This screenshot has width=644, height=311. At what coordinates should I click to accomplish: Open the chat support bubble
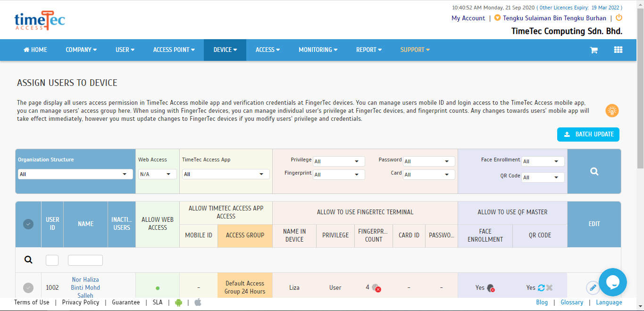[x=612, y=282]
